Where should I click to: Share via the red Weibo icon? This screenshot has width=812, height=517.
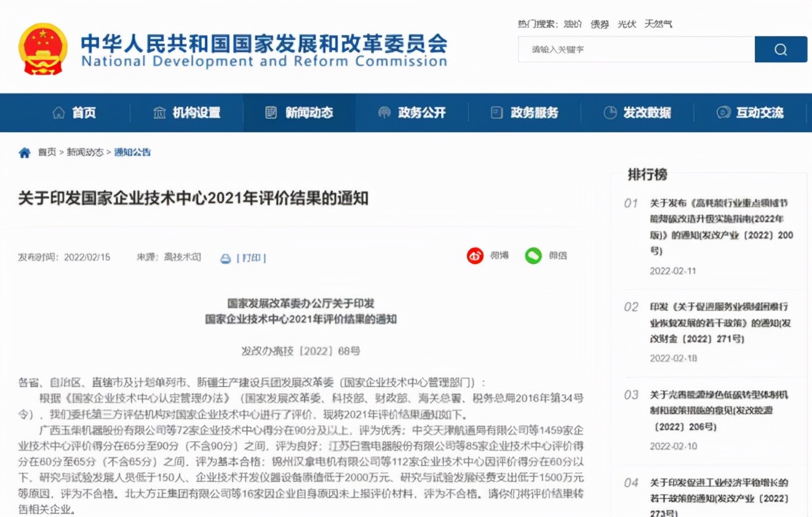click(475, 255)
